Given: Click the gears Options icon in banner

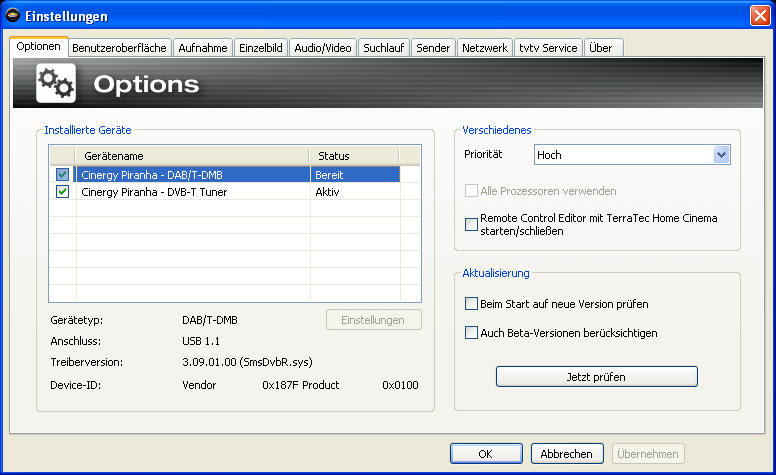Looking at the screenshot, I should coord(55,83).
